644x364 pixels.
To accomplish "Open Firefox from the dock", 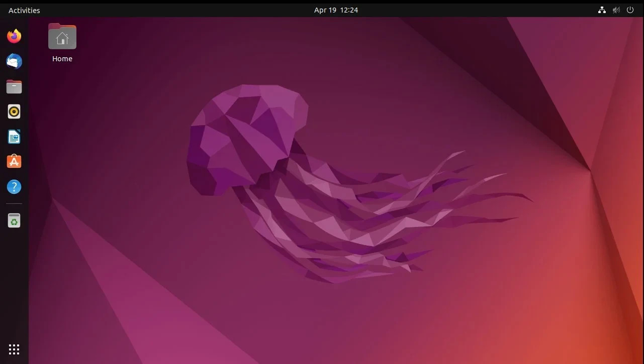I will [x=14, y=36].
